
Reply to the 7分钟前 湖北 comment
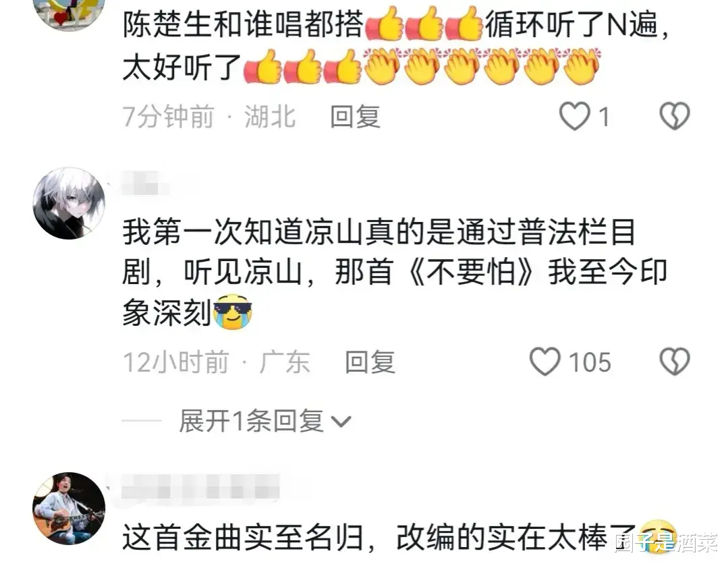(x=355, y=116)
